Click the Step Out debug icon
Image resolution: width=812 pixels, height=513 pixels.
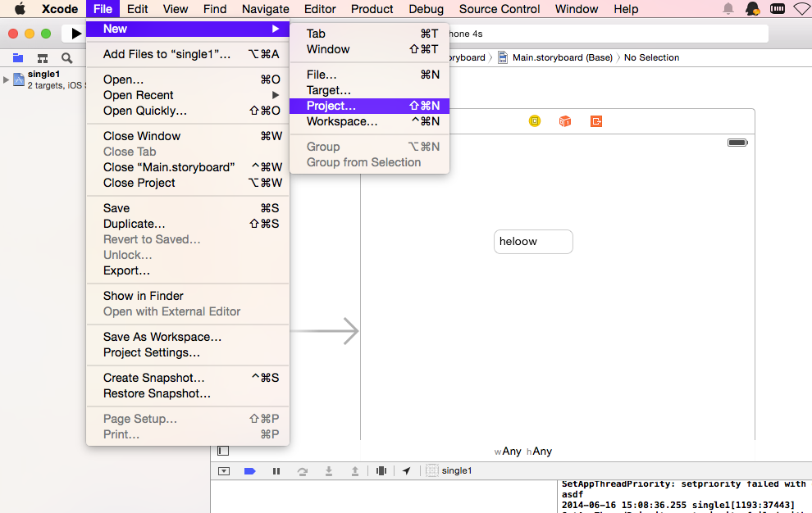click(x=354, y=471)
